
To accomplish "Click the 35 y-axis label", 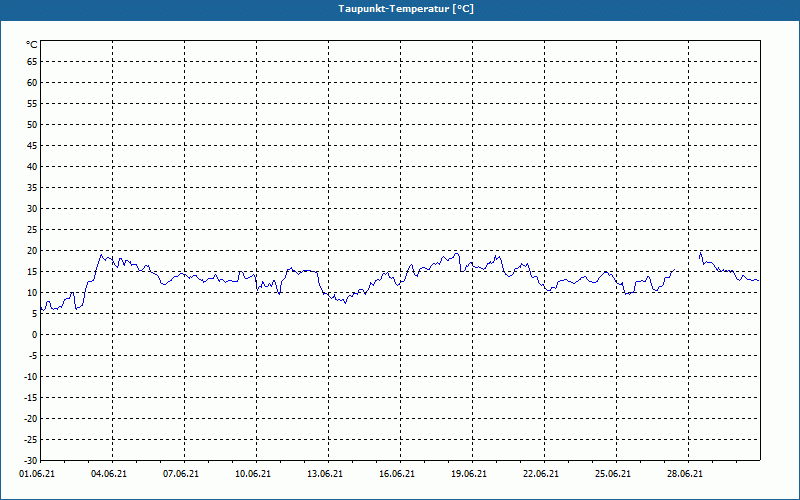I will [32, 188].
